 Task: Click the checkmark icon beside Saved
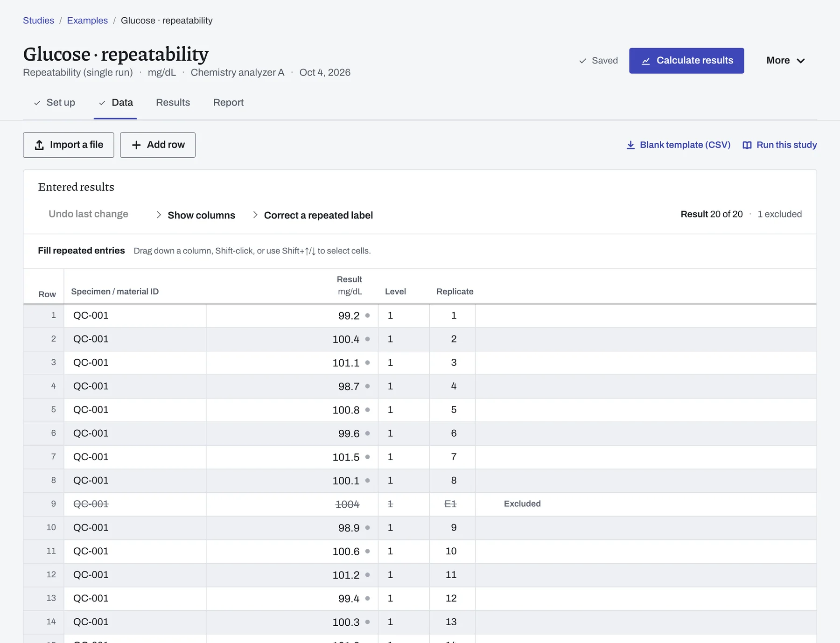tap(582, 61)
